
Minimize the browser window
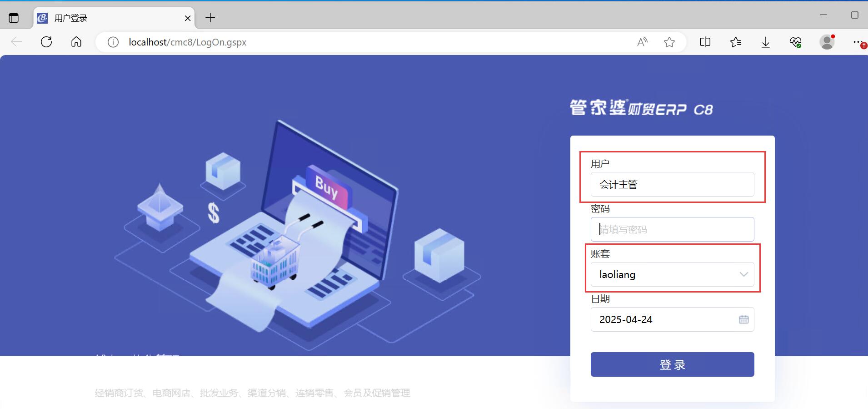point(823,15)
